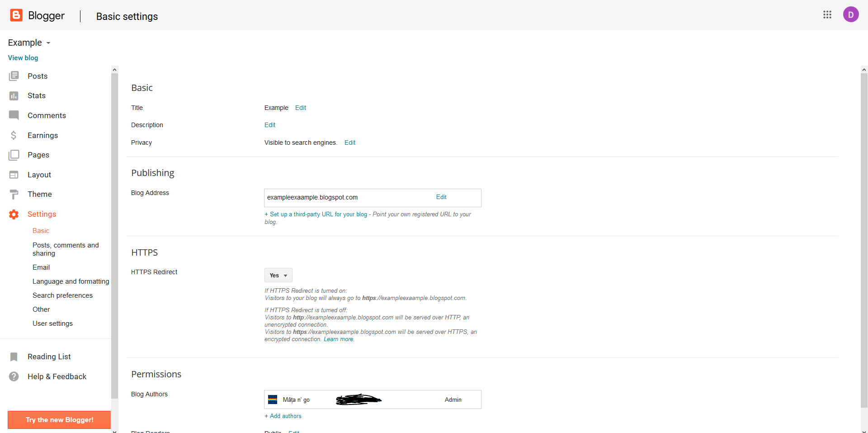The width and height of the screenshot is (868, 433).
Task: Open the Stats menu item
Action: pyautogui.click(x=37, y=96)
